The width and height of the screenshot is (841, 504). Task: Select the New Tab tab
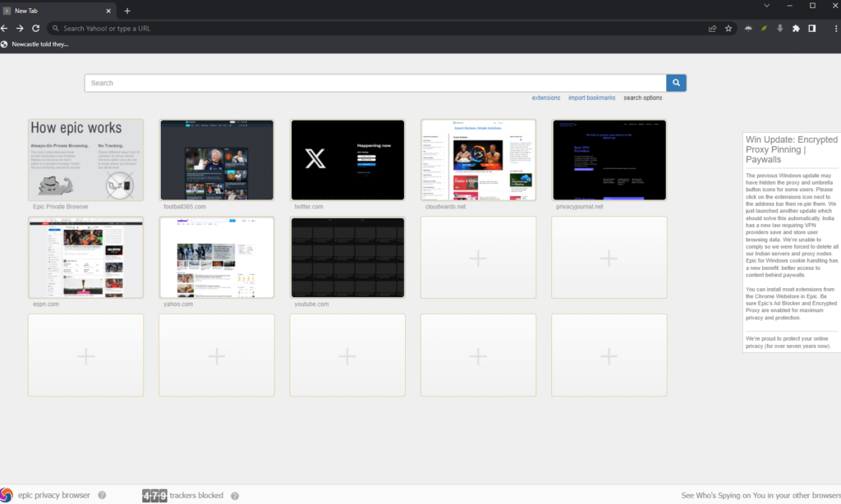coord(58,11)
